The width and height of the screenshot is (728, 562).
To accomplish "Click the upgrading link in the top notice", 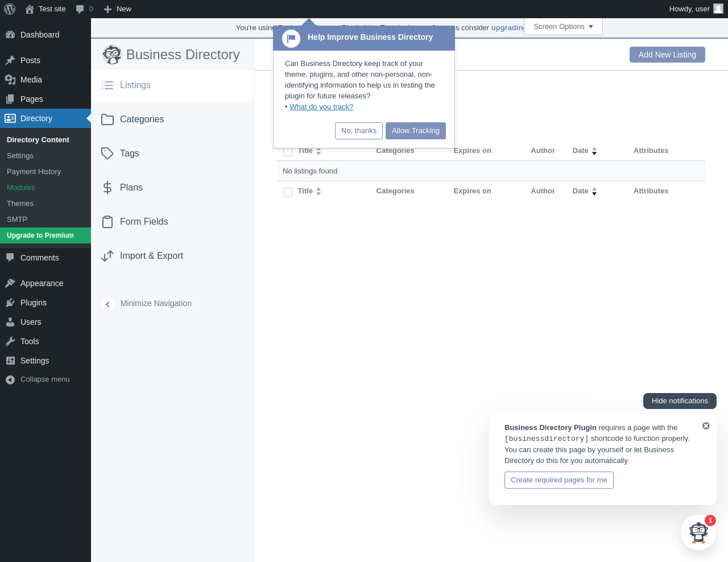I will pos(508,28).
